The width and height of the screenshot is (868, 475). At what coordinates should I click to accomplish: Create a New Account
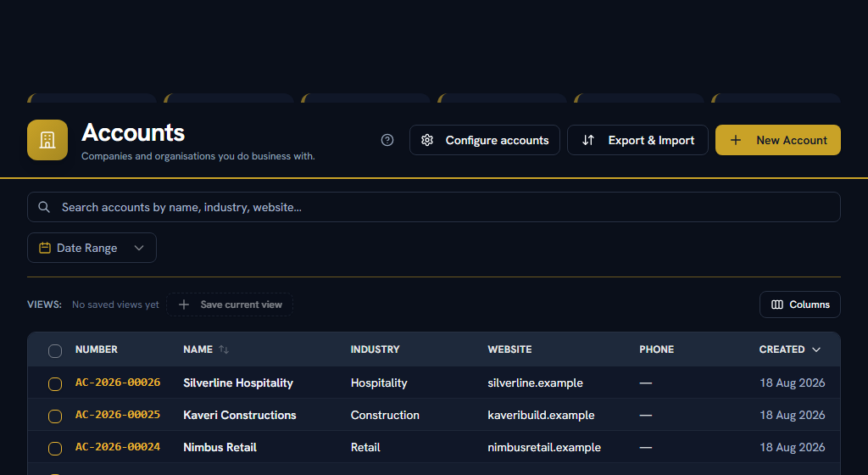(778, 140)
